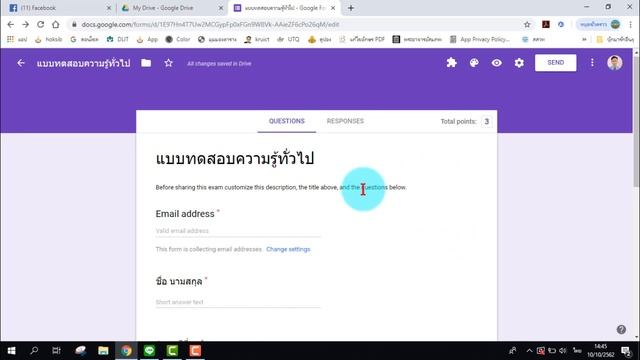Go to browser home page
This screenshot has width=640, height=360.
56,24
